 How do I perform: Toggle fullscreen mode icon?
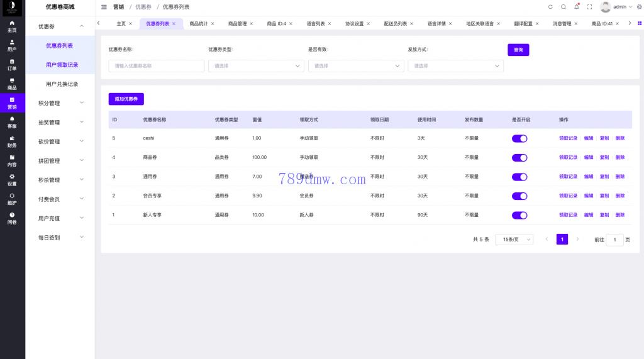tap(589, 7)
